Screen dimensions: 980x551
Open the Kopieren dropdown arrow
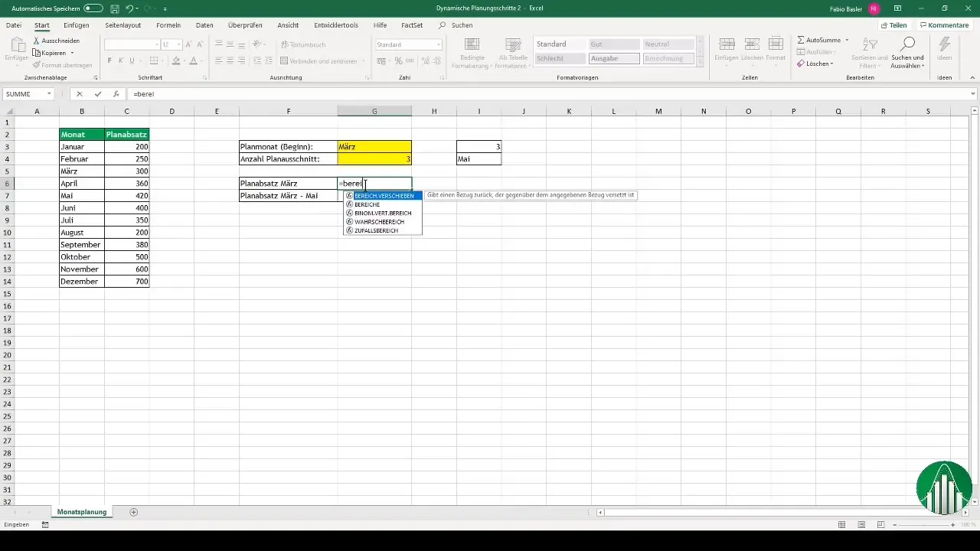pyautogui.click(x=72, y=53)
